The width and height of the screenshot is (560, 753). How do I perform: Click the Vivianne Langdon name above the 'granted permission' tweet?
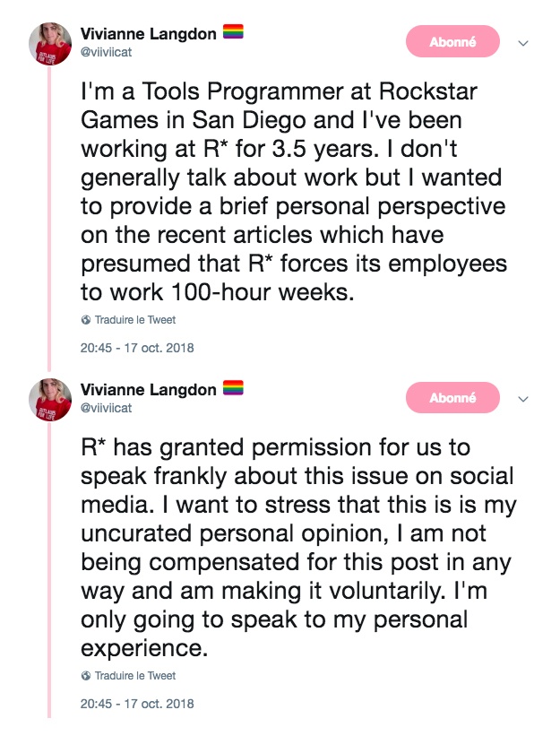pyautogui.click(x=148, y=390)
